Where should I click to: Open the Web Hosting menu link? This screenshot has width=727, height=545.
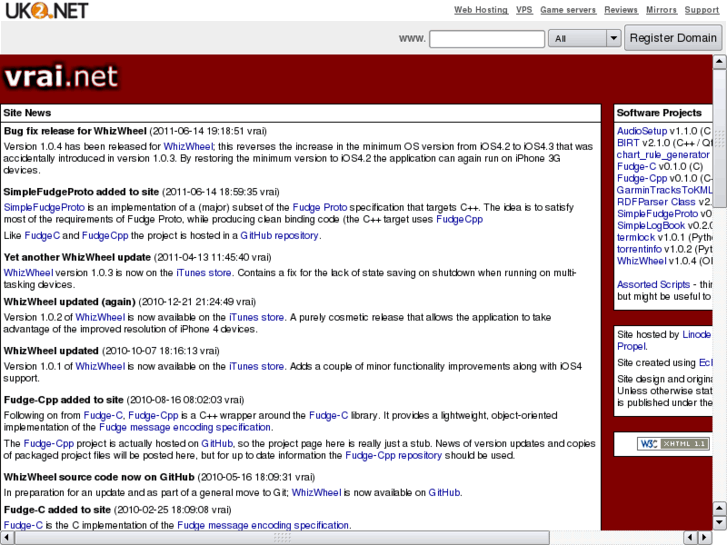(x=481, y=10)
